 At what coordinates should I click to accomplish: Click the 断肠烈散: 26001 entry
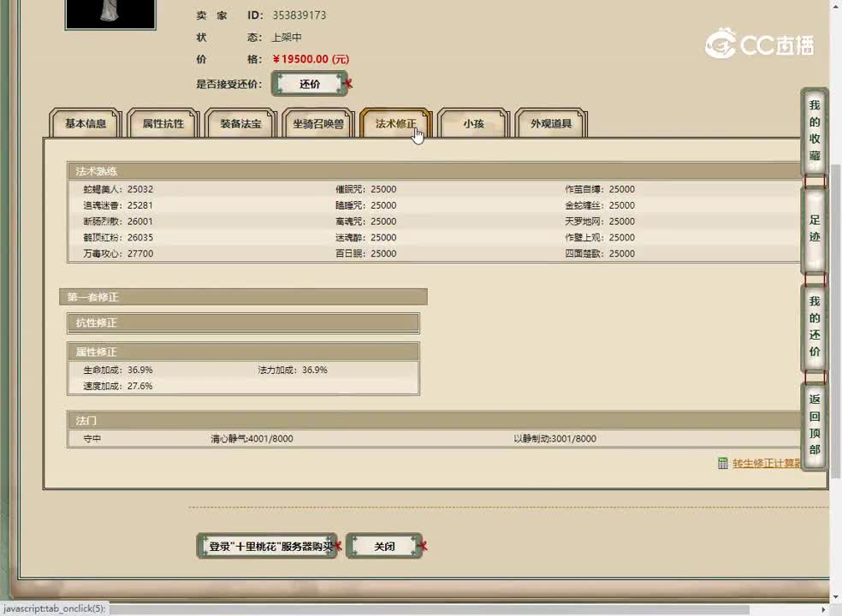pos(118,222)
